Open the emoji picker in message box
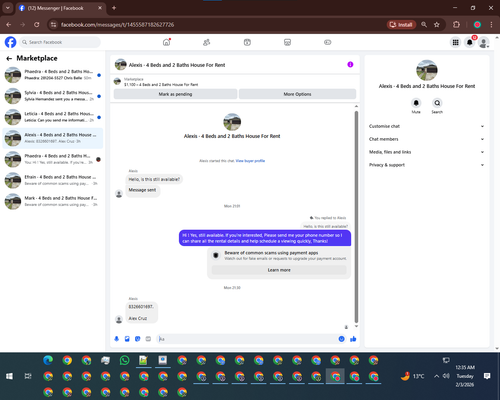Screen dimensions: 500x400 [341, 339]
